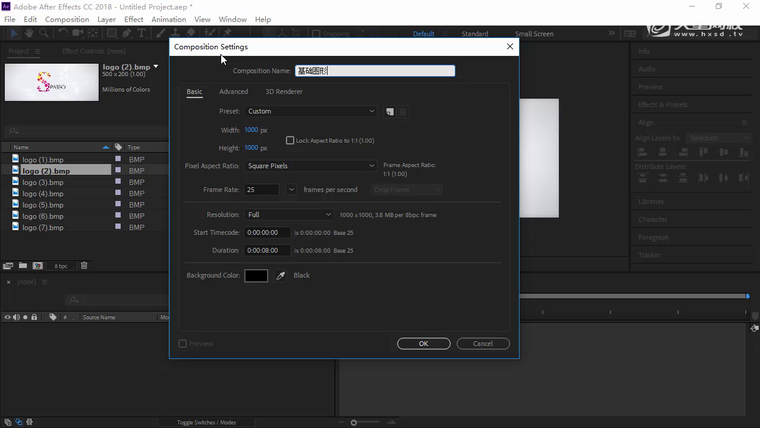Viewport: 760px width, 428px height.
Task: Enable Lock Aspect Ratio checkbox
Action: click(290, 140)
